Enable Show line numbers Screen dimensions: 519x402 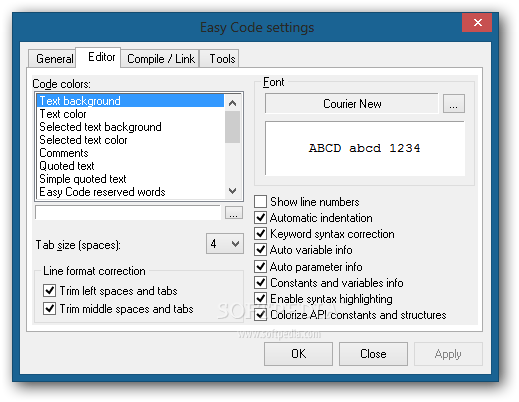tap(307, 202)
